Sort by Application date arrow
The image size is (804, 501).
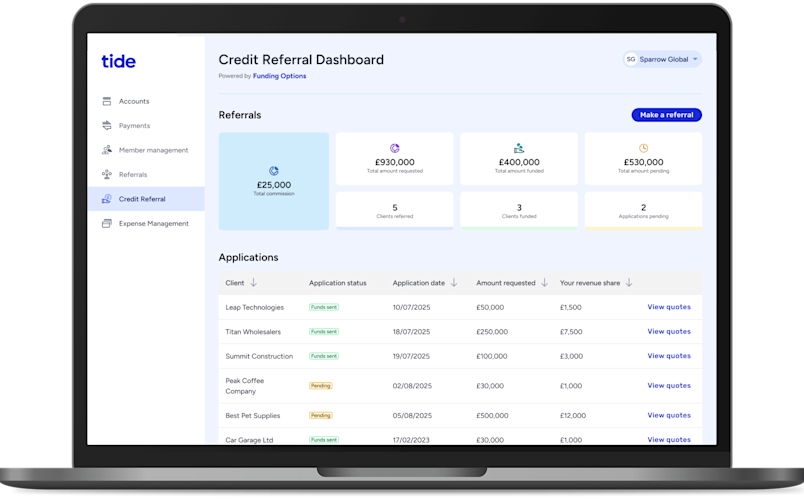point(454,283)
